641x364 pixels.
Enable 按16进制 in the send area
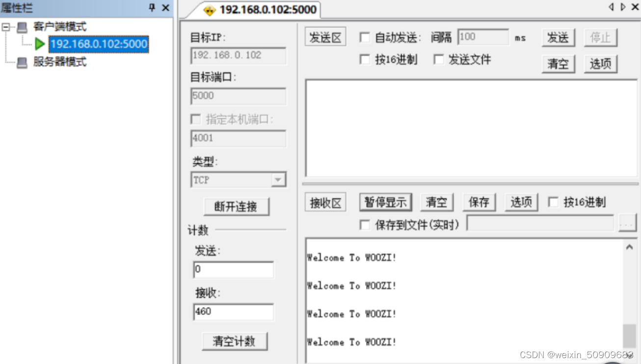(x=365, y=60)
